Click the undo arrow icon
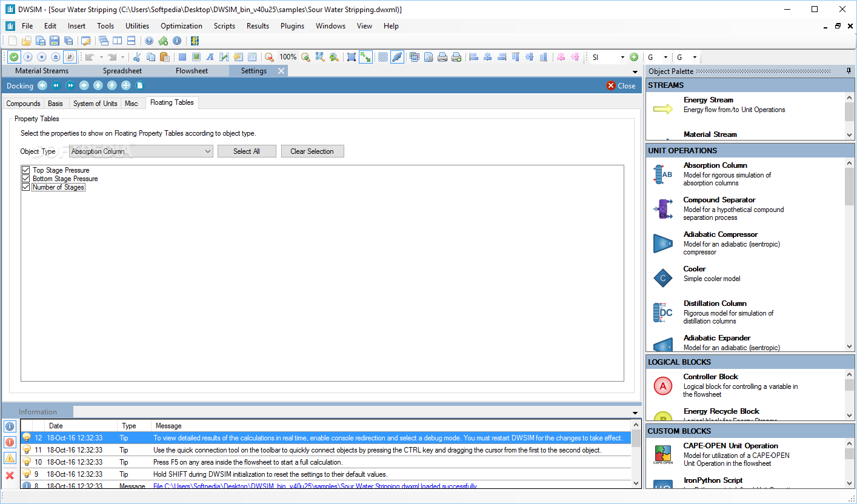The image size is (857, 504). point(90,57)
